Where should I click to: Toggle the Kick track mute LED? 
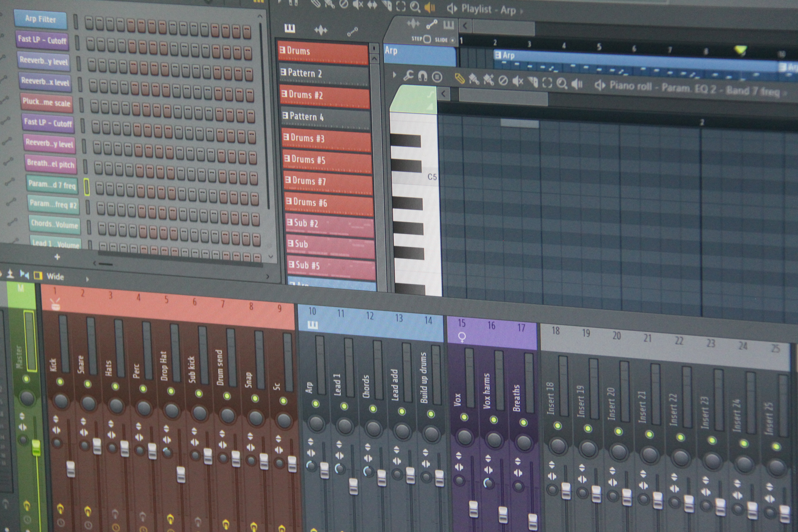pyautogui.click(x=60, y=382)
